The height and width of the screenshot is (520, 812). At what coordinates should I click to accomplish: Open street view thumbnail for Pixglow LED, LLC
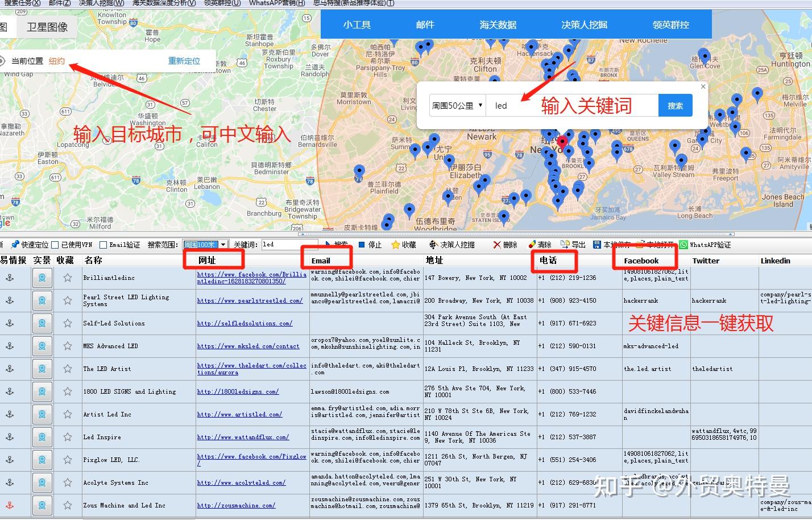tap(42, 460)
